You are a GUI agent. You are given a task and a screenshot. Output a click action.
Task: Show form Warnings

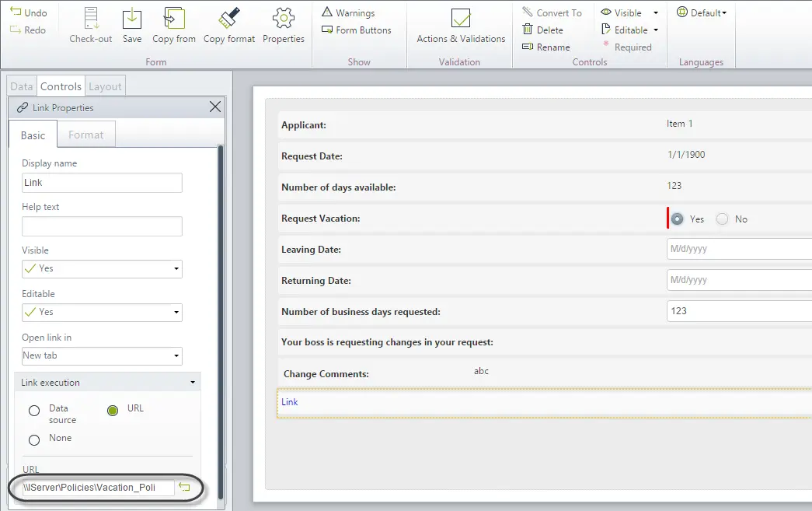(349, 12)
